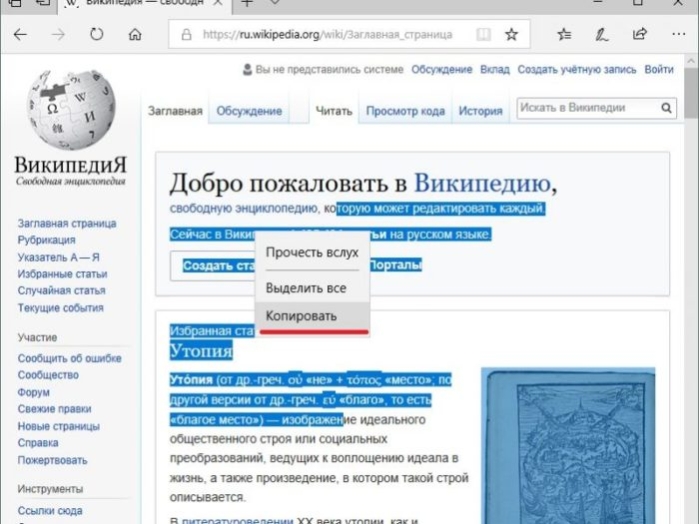
Task: Open the Вклад link
Action: coord(495,70)
